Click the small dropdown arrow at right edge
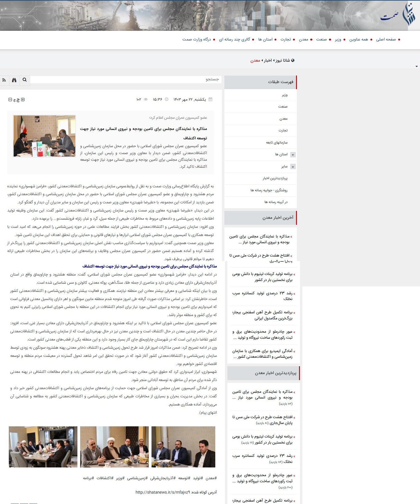The height and width of the screenshot is (504, 420). pos(417,66)
